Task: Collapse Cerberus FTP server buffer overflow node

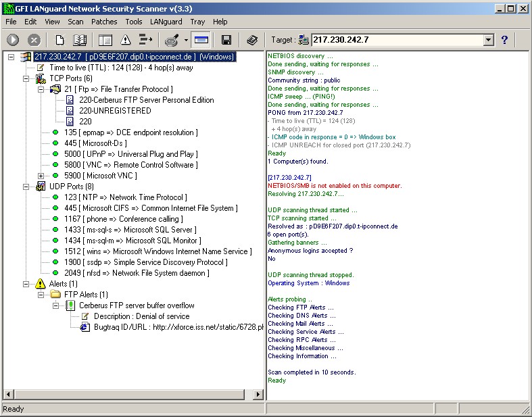Action: tap(55, 305)
